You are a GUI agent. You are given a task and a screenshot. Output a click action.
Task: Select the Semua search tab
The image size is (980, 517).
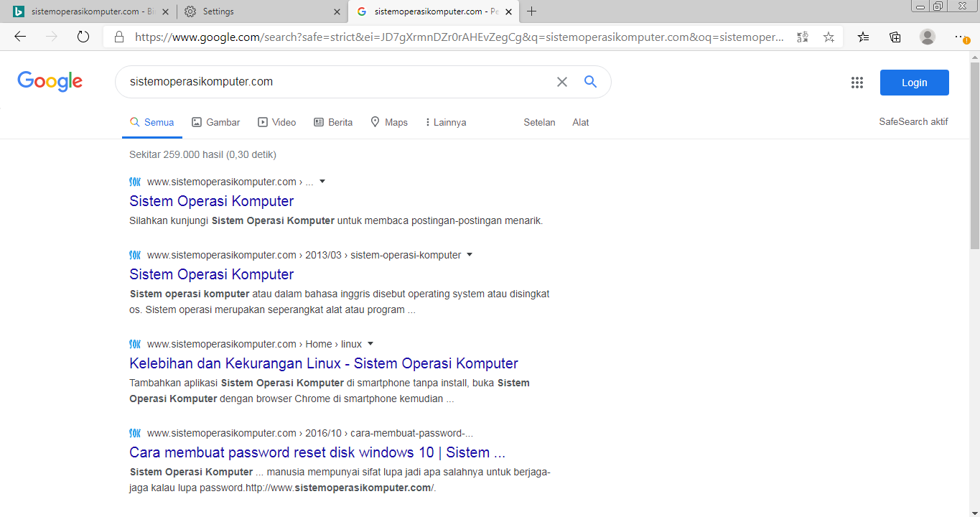[x=152, y=122]
